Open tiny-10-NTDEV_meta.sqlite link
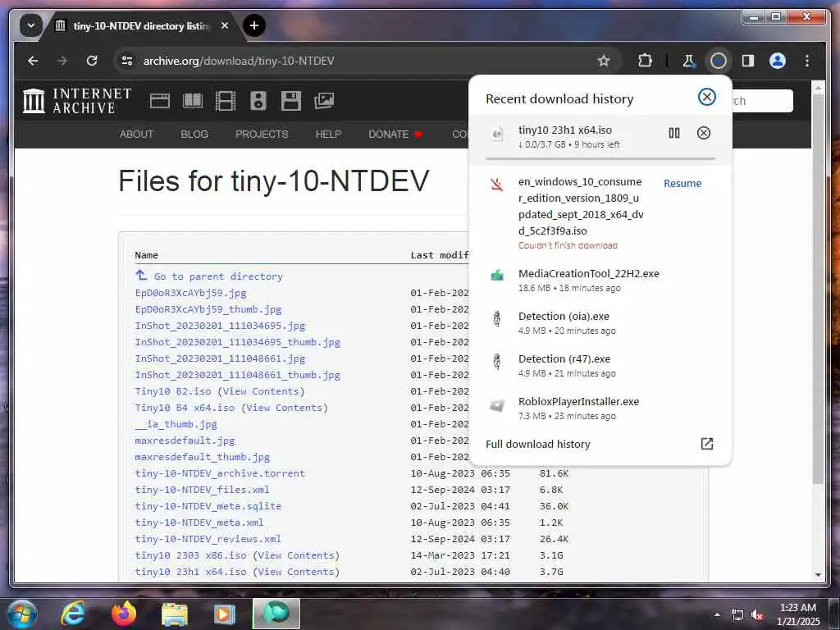 click(208, 506)
